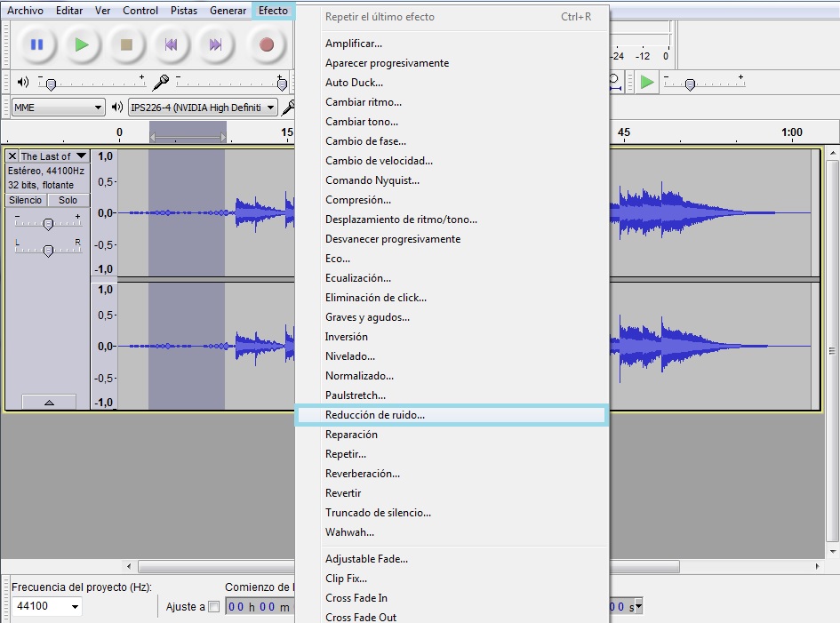This screenshot has height=623, width=840.
Task: Toggle the Silencio mute button
Action: pyautogui.click(x=25, y=200)
